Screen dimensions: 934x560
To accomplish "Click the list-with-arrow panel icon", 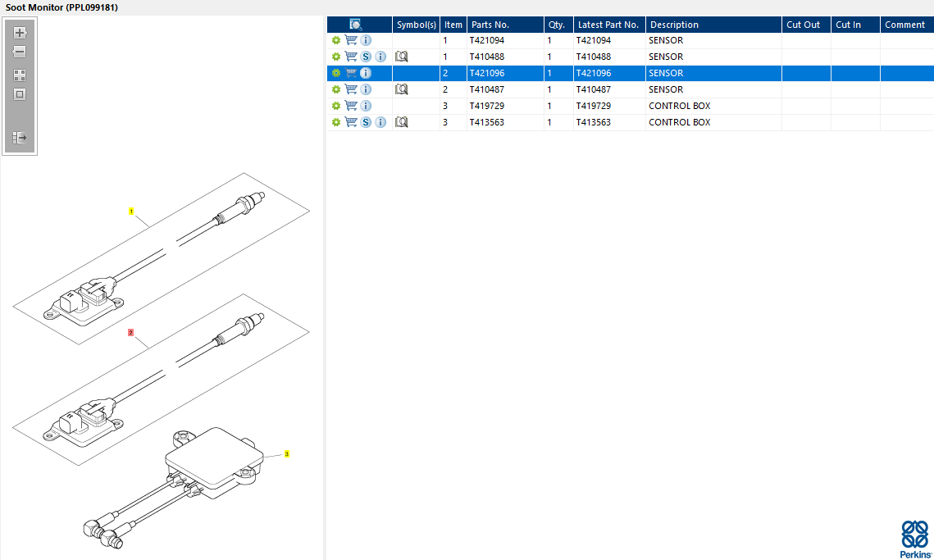I will (x=20, y=138).
